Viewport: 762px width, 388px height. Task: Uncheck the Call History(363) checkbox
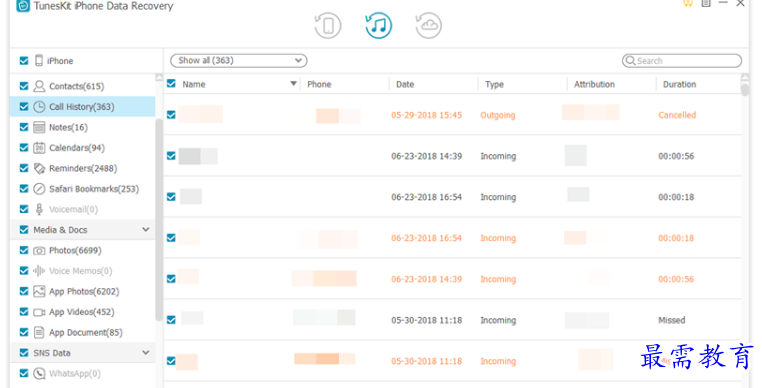click(x=24, y=106)
